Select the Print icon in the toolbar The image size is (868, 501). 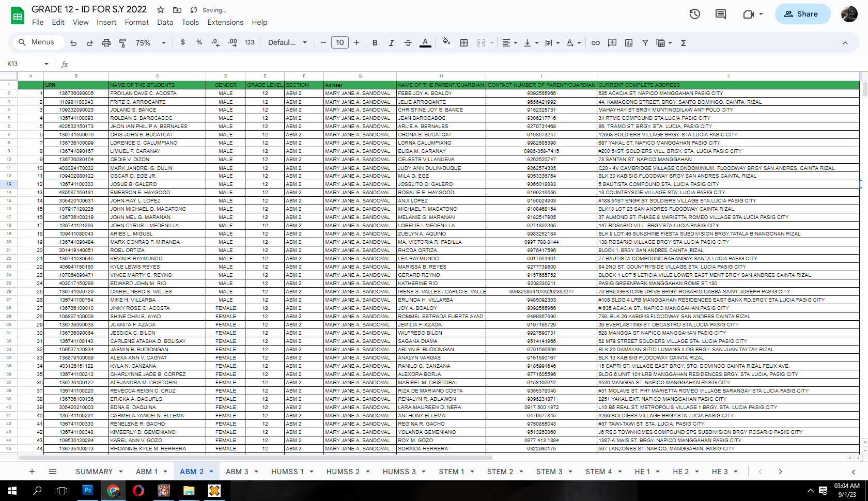pyautogui.click(x=106, y=42)
